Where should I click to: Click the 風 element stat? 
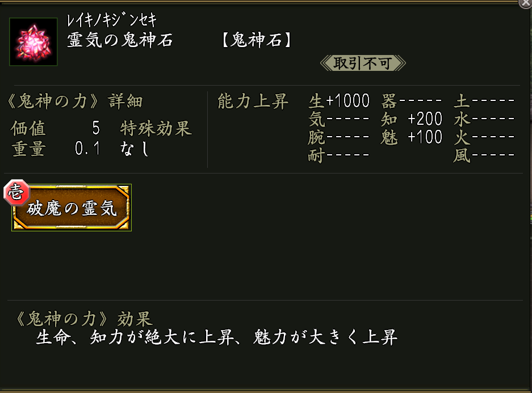pos(484,155)
